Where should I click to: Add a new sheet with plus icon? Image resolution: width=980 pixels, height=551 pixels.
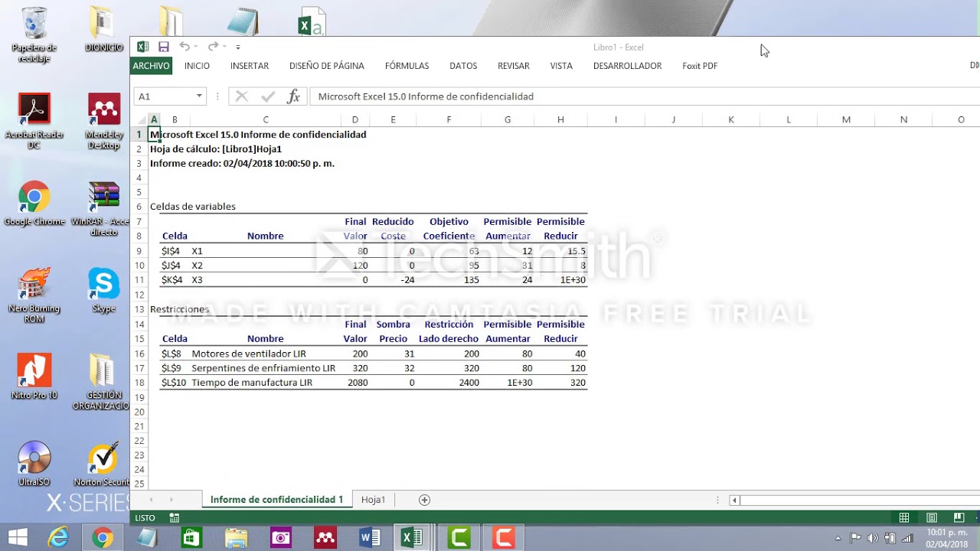click(x=424, y=500)
